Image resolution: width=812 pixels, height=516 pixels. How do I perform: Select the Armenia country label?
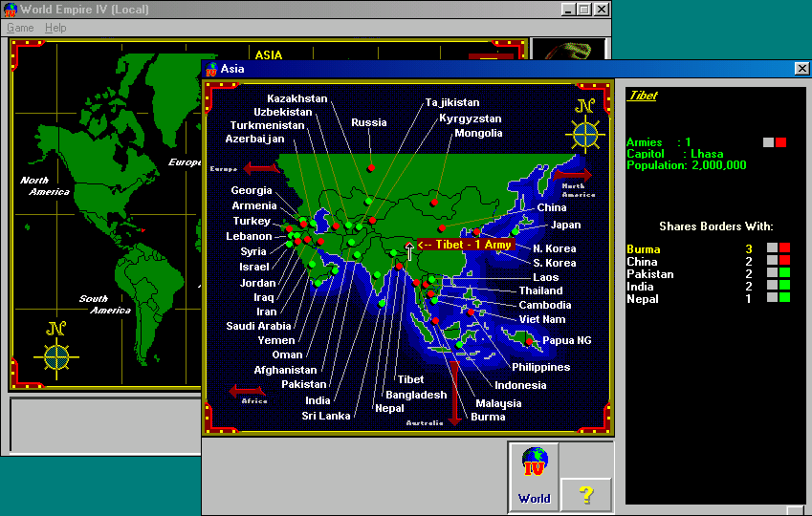tap(254, 205)
